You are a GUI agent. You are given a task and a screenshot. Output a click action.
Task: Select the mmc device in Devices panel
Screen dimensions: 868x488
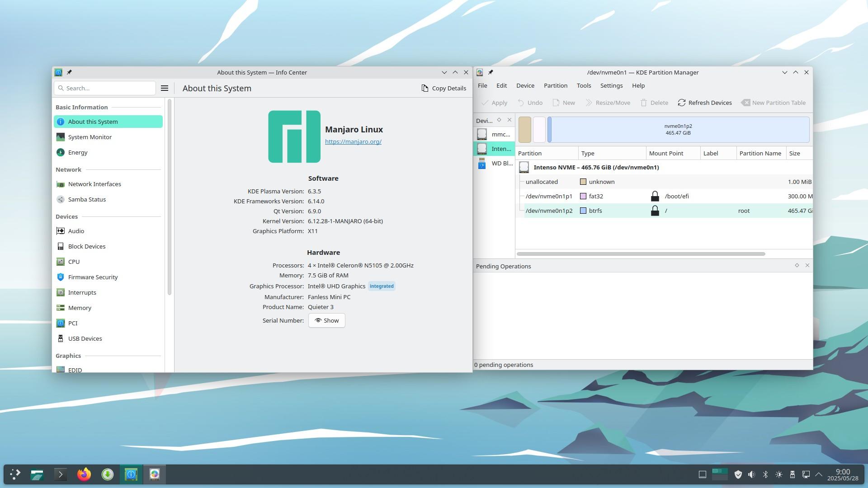pyautogui.click(x=494, y=134)
